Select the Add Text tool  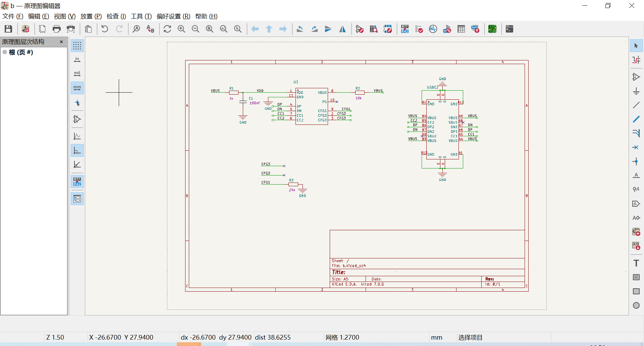(636, 263)
